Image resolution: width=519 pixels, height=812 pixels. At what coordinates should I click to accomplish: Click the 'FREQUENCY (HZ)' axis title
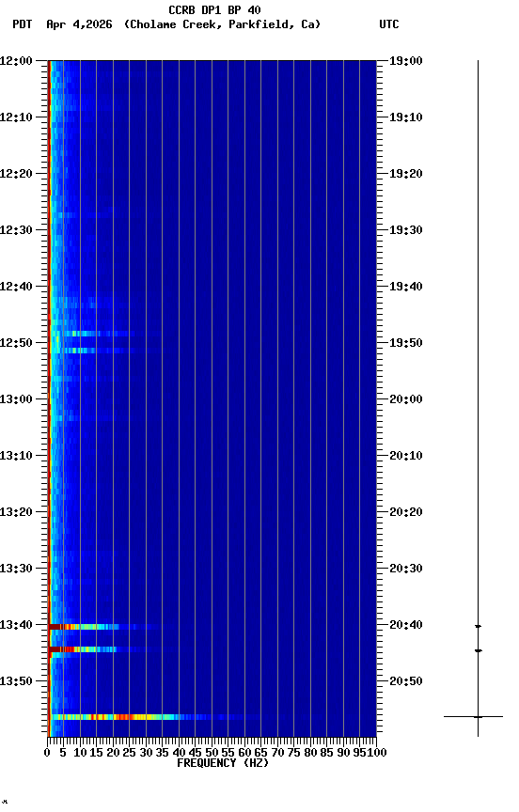pyautogui.click(x=223, y=763)
